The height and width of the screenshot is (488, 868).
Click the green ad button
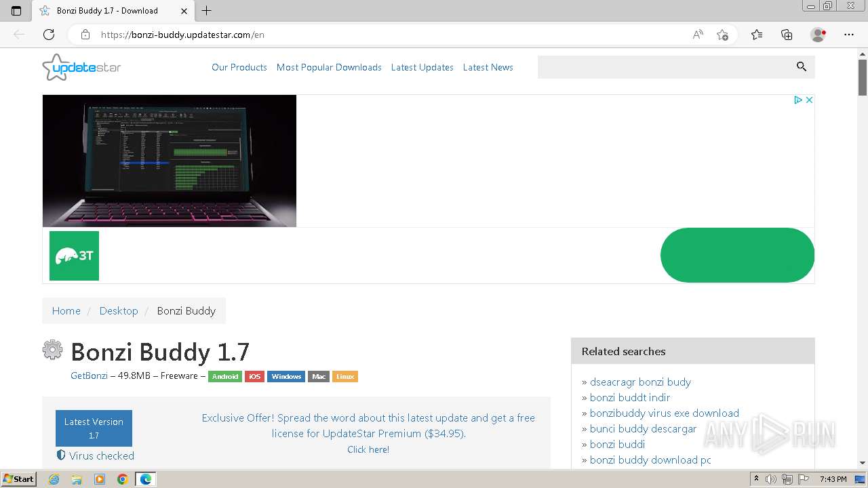click(x=737, y=255)
